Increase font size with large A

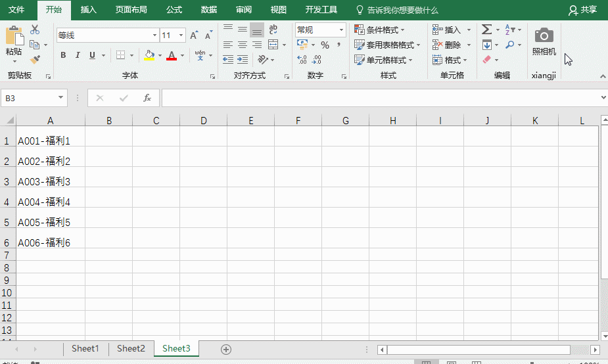click(194, 35)
